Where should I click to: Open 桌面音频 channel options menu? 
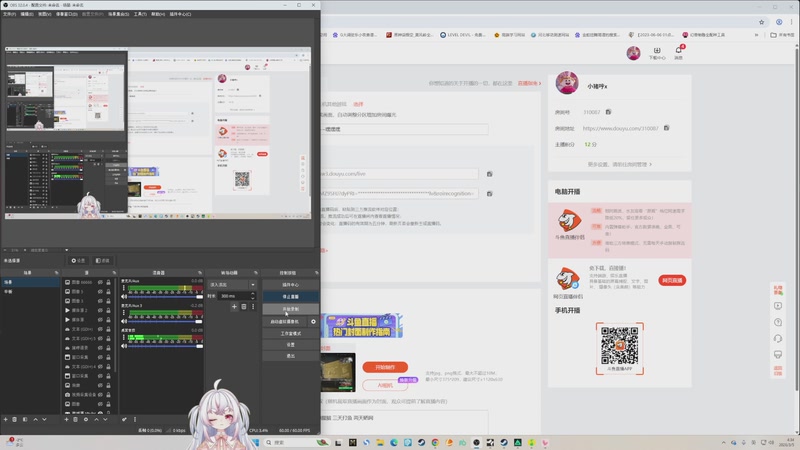click(123, 338)
